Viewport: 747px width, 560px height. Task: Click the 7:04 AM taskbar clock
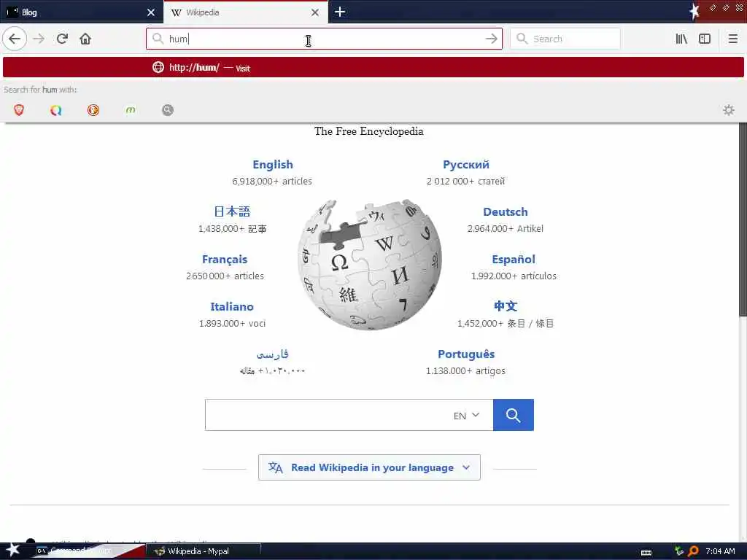(720, 551)
